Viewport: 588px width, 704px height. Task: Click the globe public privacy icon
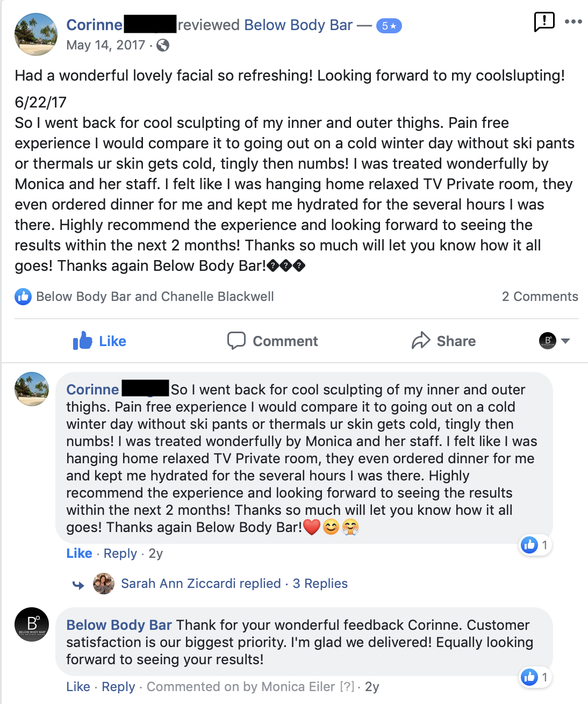[x=163, y=45]
